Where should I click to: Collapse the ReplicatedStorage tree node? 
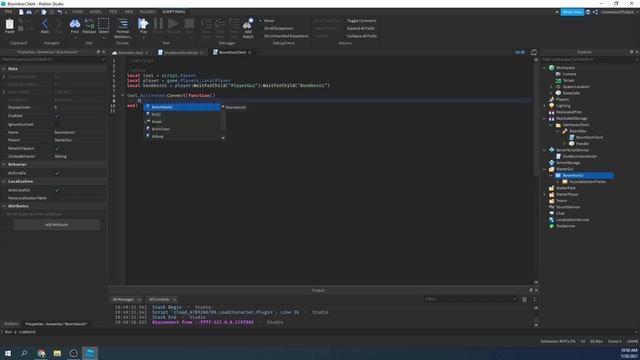point(544,118)
